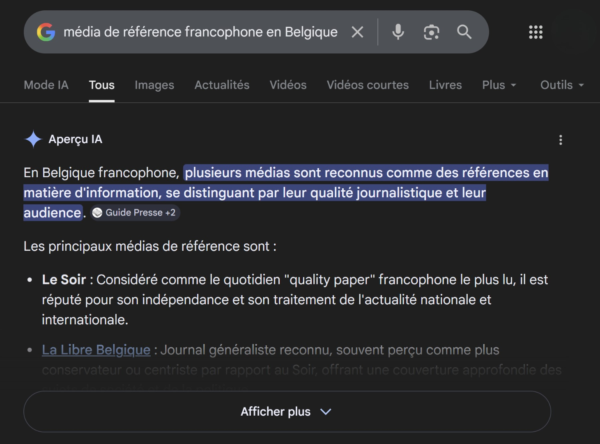Switch to the Mode IA tab
600x444 pixels.
pyautogui.click(x=47, y=85)
